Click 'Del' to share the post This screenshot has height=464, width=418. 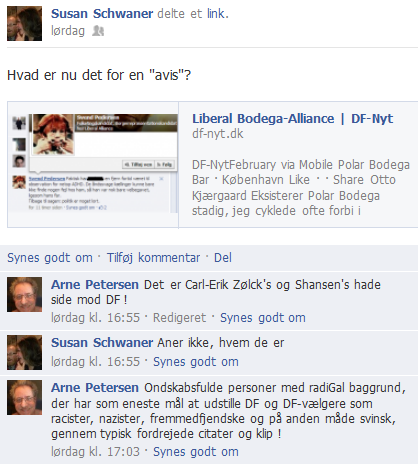223,258
